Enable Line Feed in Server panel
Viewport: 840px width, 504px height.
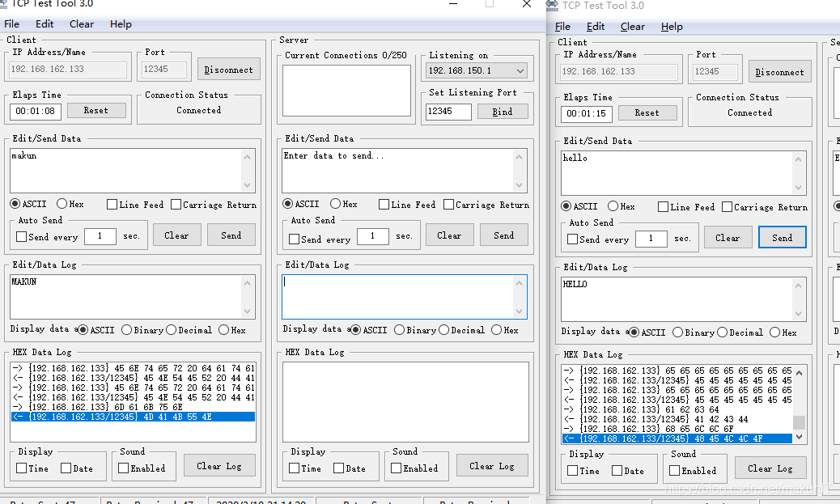407,205
